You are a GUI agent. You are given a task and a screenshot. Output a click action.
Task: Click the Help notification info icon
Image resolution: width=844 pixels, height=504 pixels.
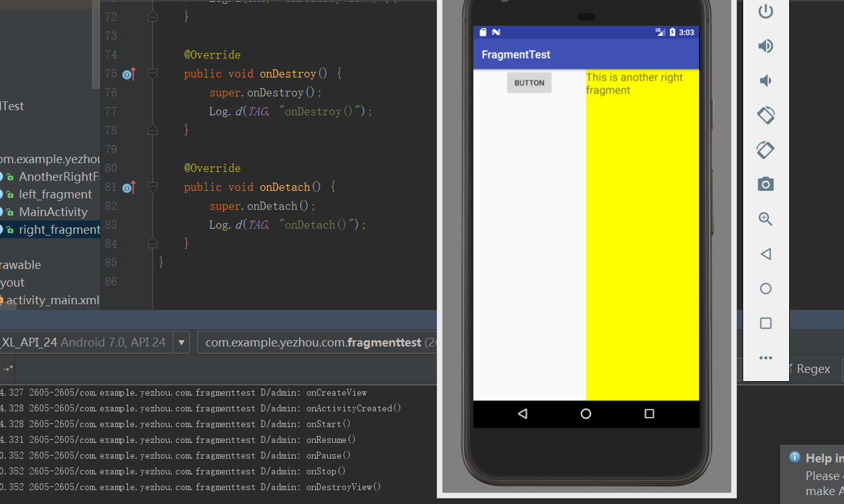(795, 457)
